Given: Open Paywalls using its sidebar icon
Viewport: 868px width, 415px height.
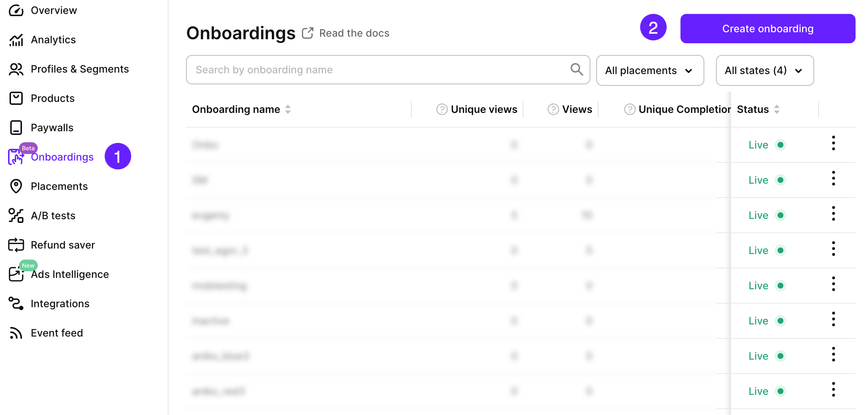Looking at the screenshot, I should coord(16,128).
